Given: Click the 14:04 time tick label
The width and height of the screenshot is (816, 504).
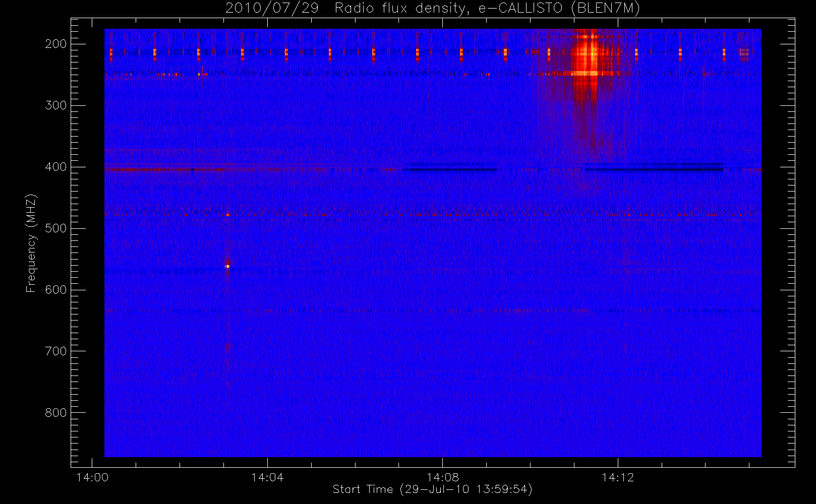Looking at the screenshot, I should [267, 477].
